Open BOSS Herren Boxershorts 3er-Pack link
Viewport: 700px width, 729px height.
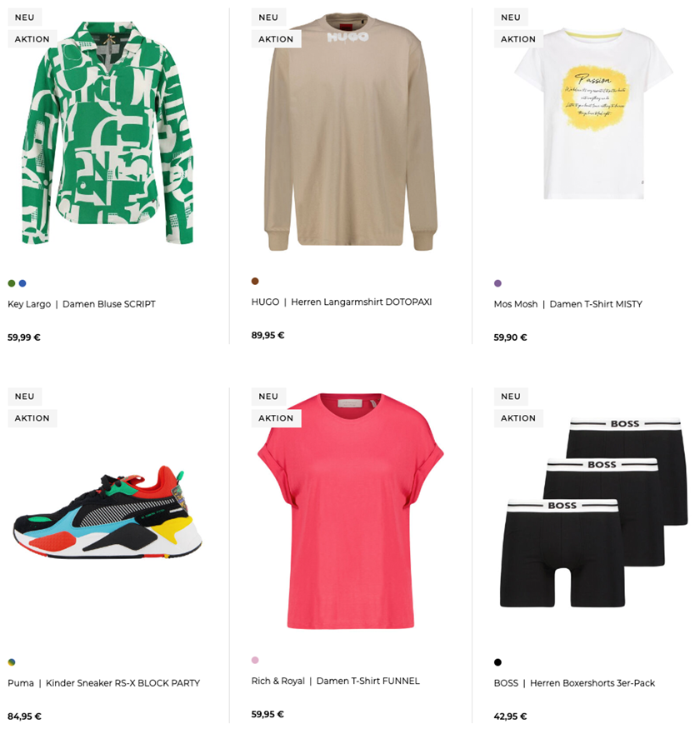(574, 683)
